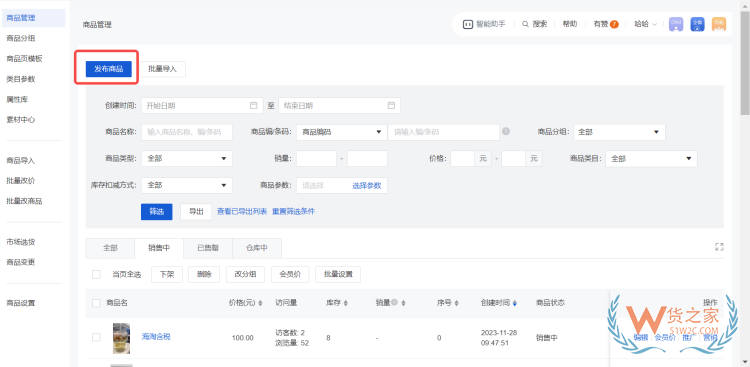Click batch 会员价 button above table

pos(290,274)
